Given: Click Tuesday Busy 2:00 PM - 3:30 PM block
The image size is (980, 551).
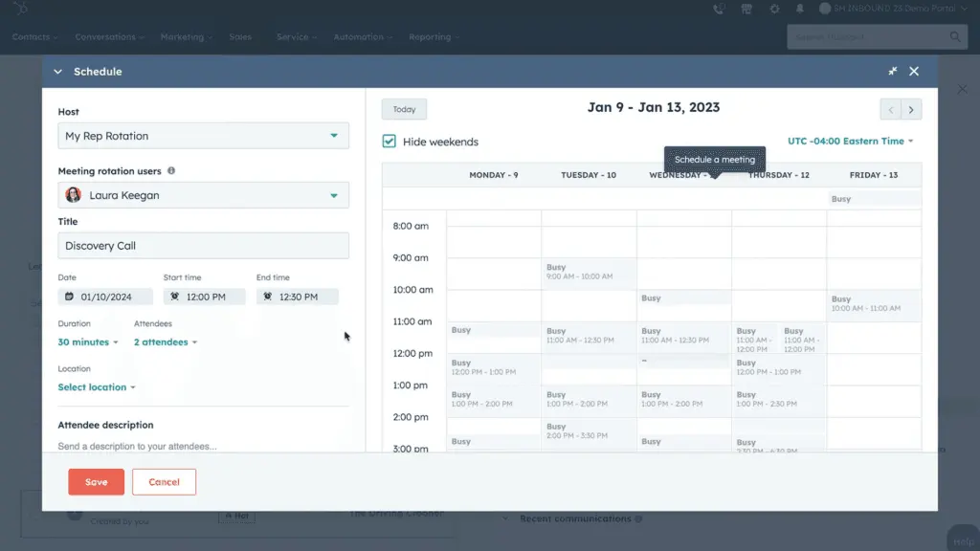Looking at the screenshot, I should point(589,433).
